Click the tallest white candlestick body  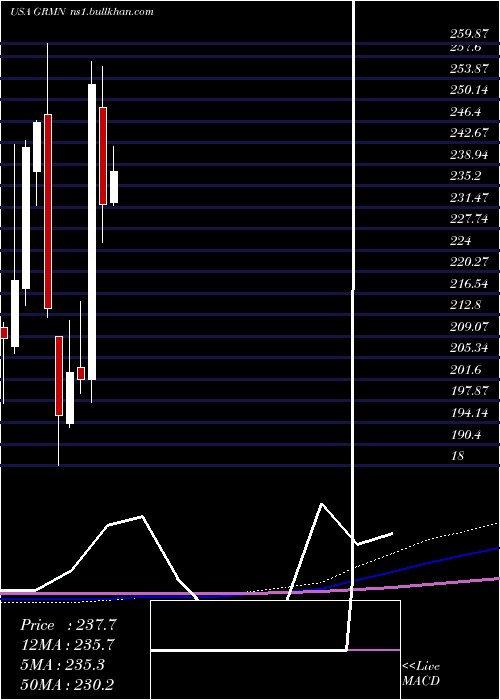(92, 232)
